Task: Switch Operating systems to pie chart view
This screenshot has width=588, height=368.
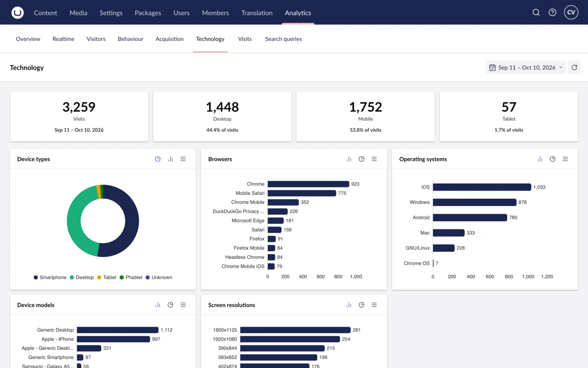Action: (552, 159)
